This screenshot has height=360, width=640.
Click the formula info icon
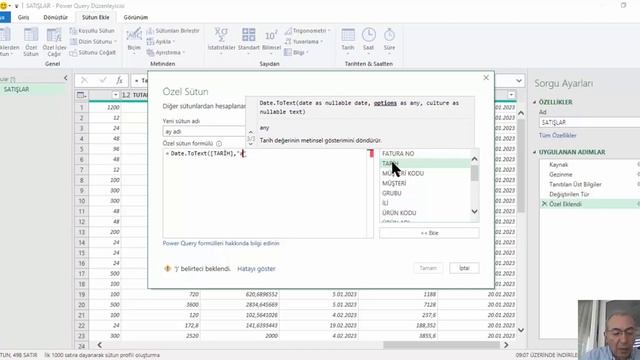point(219,144)
